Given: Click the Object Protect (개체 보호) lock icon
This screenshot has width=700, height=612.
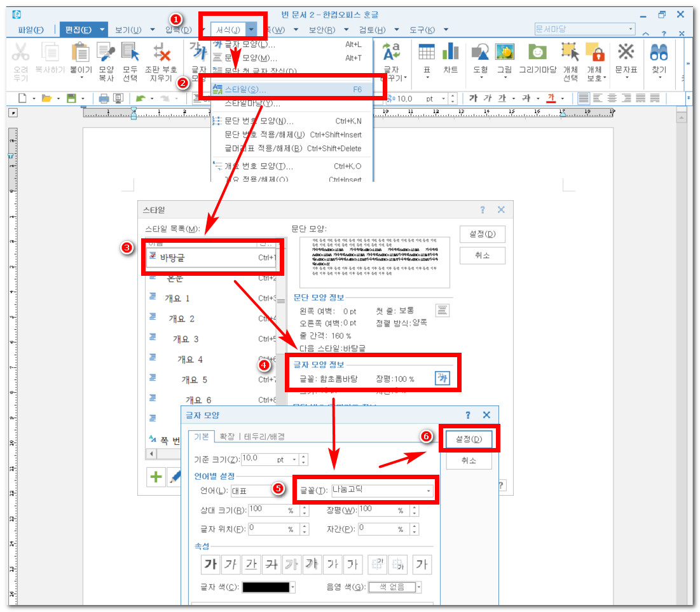Looking at the screenshot, I should [594, 53].
